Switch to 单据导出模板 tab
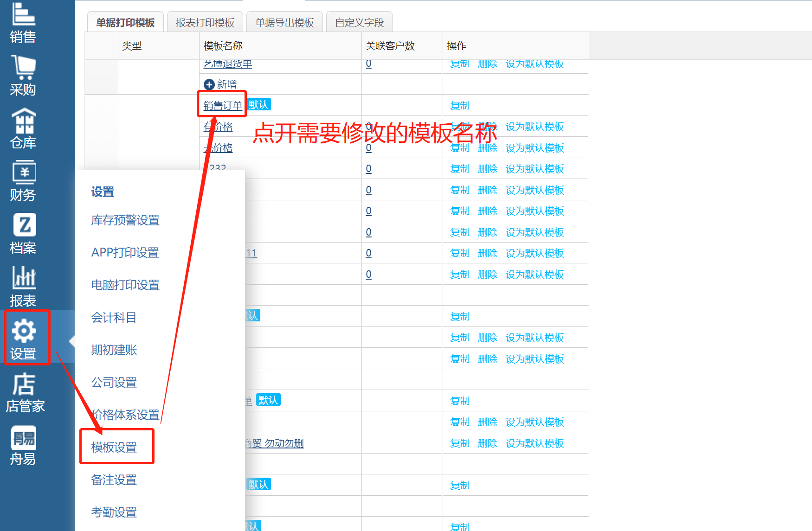The image size is (812, 531). [x=285, y=22]
